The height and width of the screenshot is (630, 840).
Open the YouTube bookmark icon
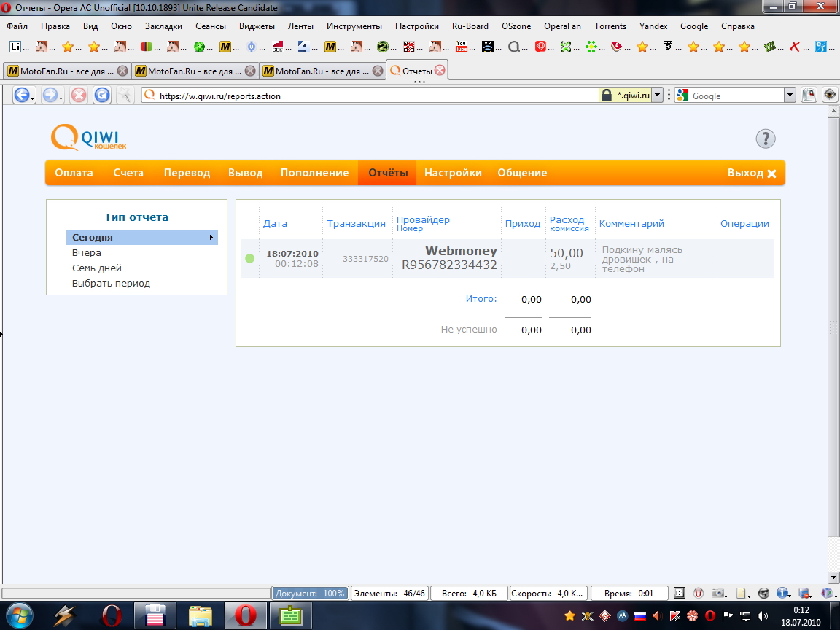[x=462, y=47]
